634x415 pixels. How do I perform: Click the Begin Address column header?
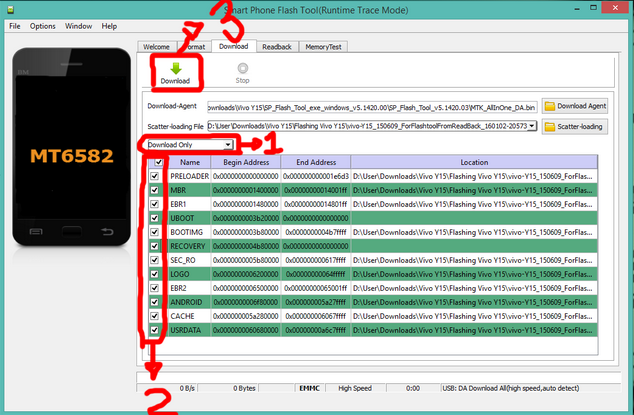(246, 162)
